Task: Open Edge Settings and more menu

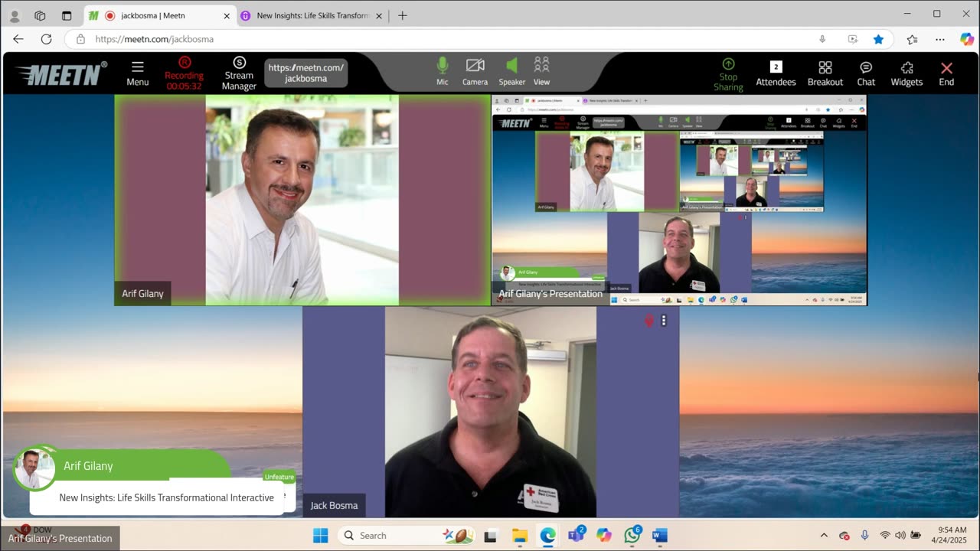Action: tap(940, 39)
